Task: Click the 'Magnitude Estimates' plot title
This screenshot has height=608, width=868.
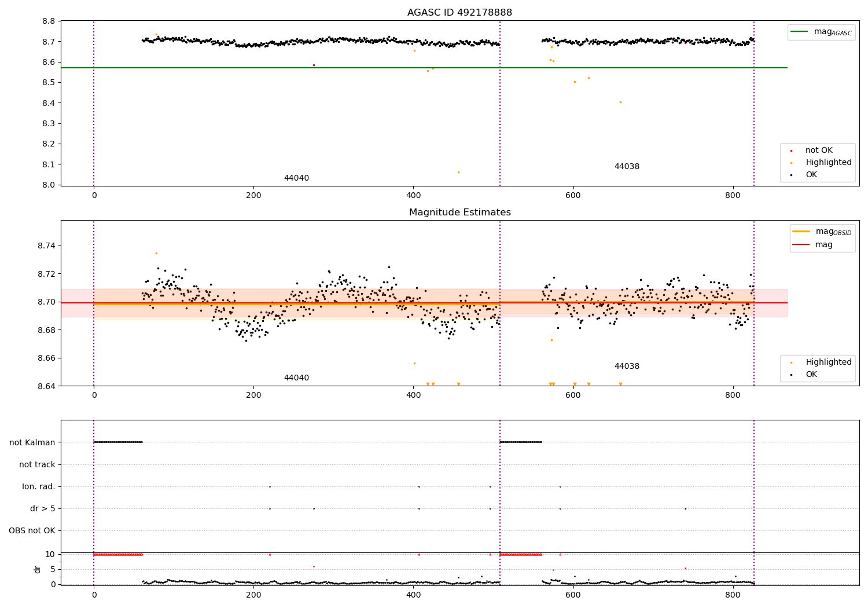Action: [x=459, y=213]
